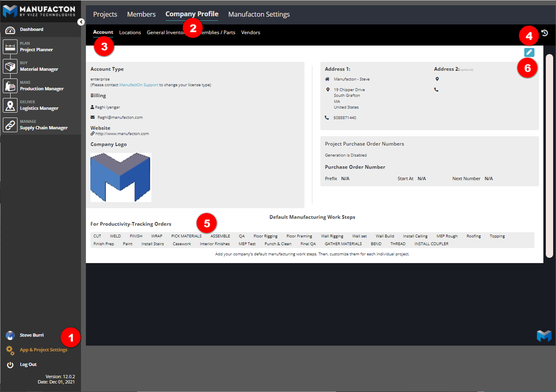The image size is (556, 392).
Task: Click the Log Out power icon
Action: 10,365
